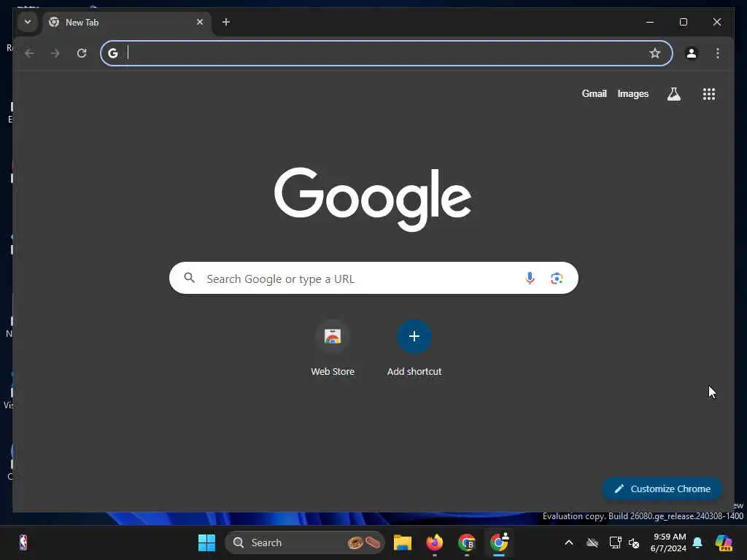The width and height of the screenshot is (747, 560).
Task: Maximize the Chrome window
Action: (683, 22)
